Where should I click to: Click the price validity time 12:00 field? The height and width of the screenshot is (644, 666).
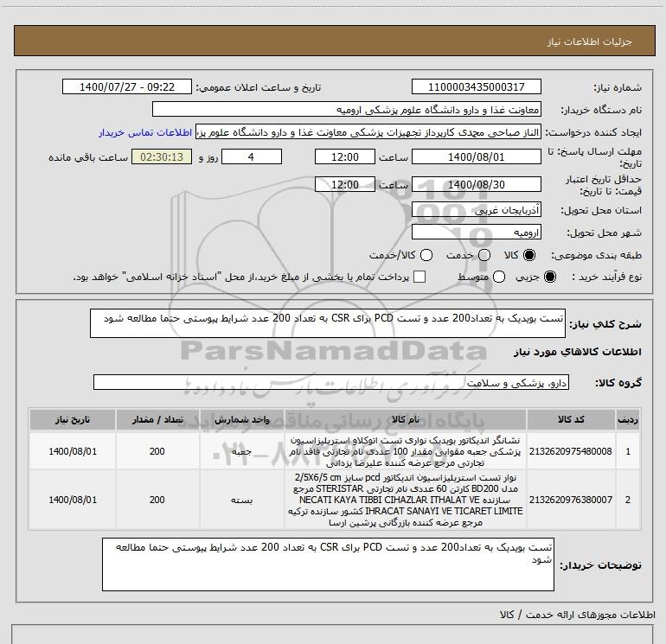(345, 184)
